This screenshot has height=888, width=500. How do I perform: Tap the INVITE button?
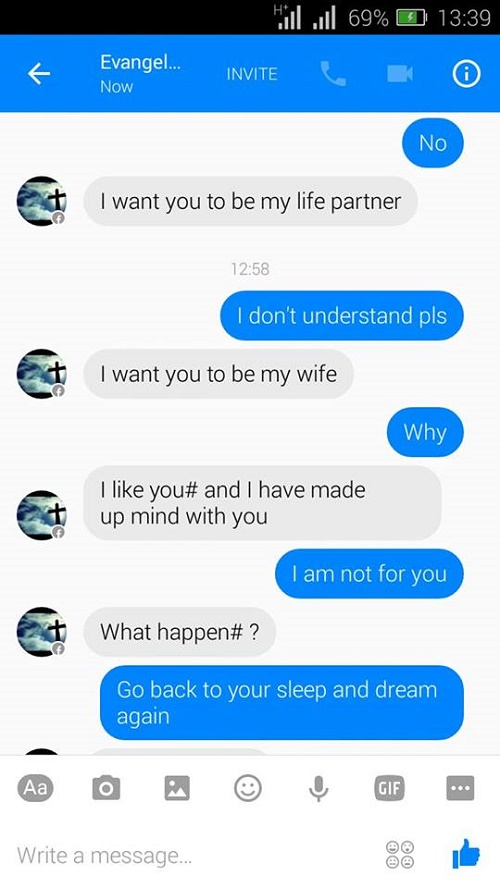(x=252, y=74)
